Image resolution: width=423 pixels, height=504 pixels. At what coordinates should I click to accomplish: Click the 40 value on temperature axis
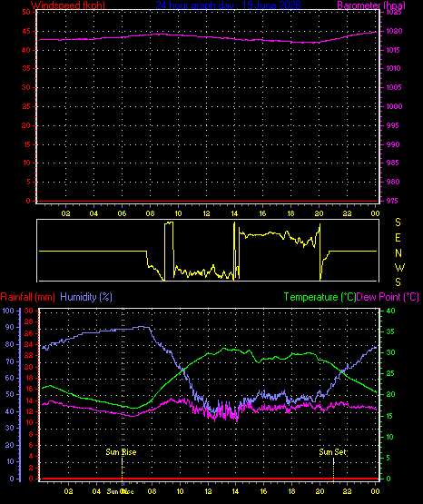point(390,311)
